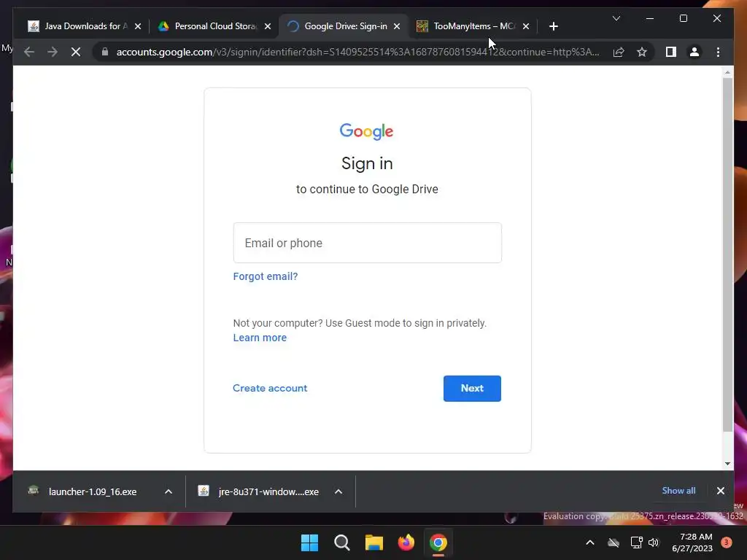Expand options for launcher-1.09_16.exe download
This screenshot has height=560, width=747.
point(169,491)
